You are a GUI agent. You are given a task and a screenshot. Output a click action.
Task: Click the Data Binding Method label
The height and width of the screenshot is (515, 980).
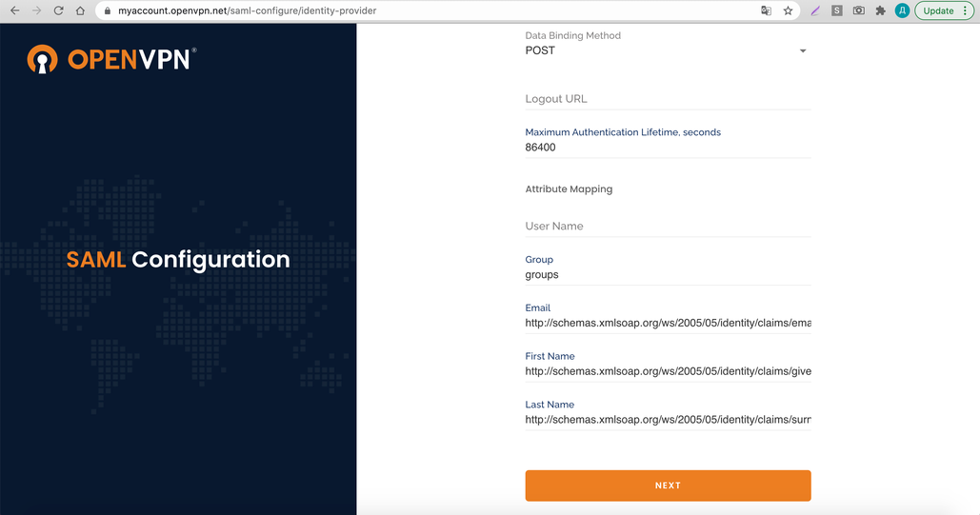click(x=572, y=35)
